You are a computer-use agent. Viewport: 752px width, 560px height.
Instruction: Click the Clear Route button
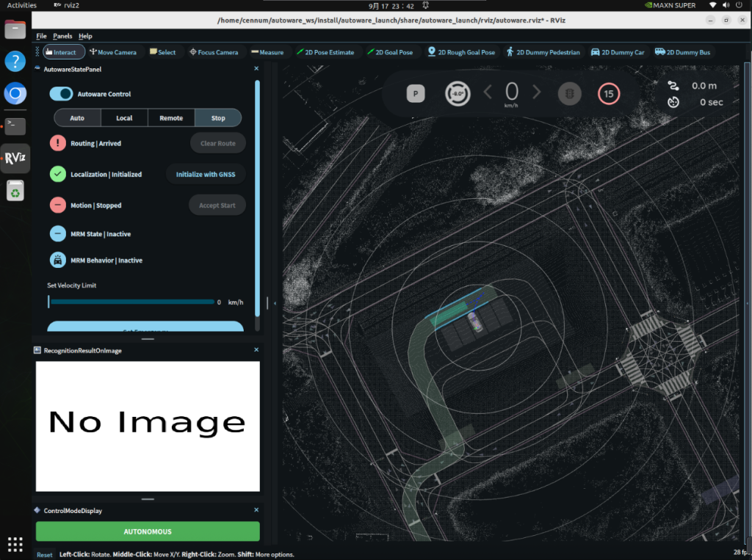217,143
